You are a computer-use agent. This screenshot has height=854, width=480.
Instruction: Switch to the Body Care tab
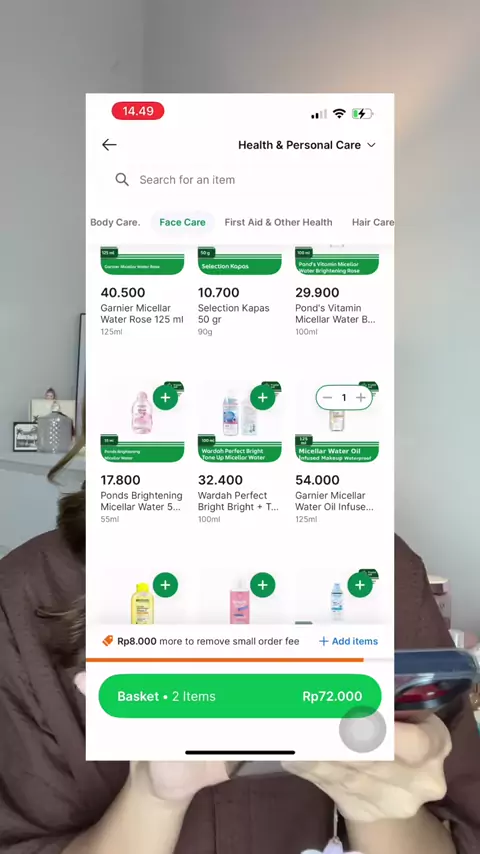115,222
